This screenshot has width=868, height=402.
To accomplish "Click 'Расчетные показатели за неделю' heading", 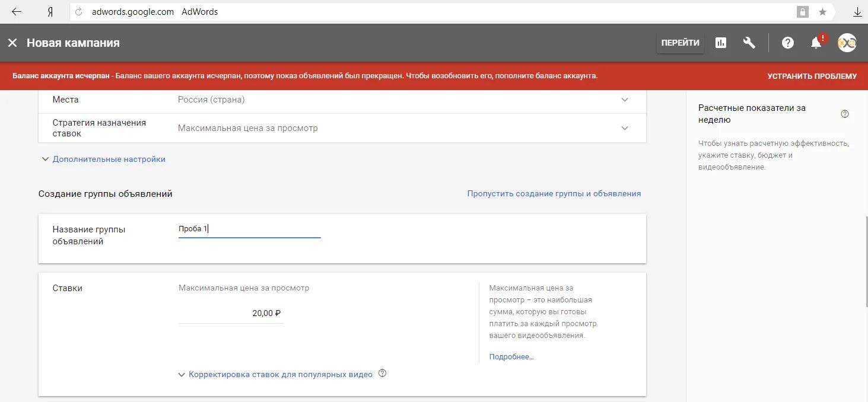I will [x=752, y=114].
